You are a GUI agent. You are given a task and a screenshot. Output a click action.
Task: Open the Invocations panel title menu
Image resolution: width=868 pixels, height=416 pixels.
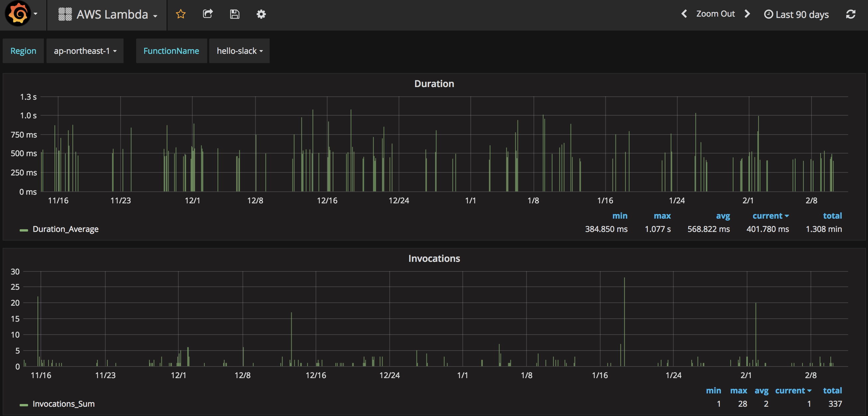coord(434,259)
